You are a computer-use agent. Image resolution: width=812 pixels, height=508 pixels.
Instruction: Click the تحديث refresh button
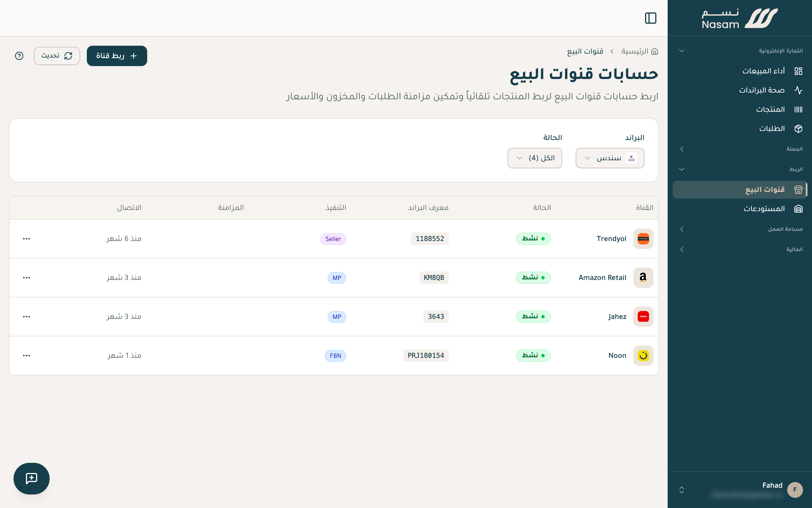pyautogui.click(x=57, y=56)
